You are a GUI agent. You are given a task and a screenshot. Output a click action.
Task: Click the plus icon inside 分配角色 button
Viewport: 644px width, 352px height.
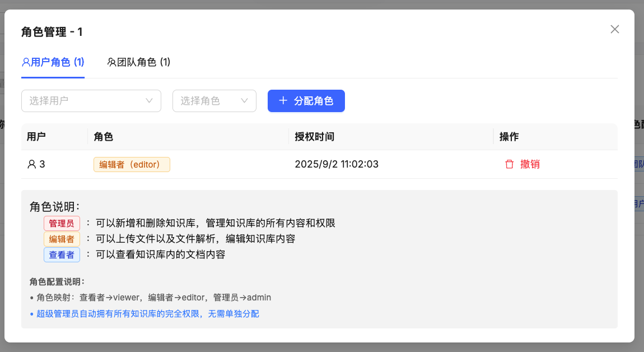coord(283,100)
